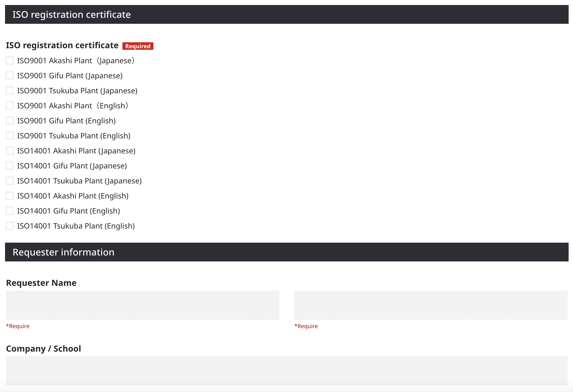Click the first Requester Name input field
This screenshot has height=392, width=573.
pos(142,305)
